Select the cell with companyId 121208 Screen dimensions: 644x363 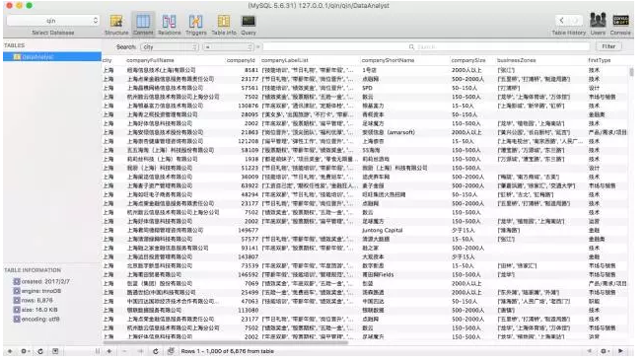[x=243, y=141]
